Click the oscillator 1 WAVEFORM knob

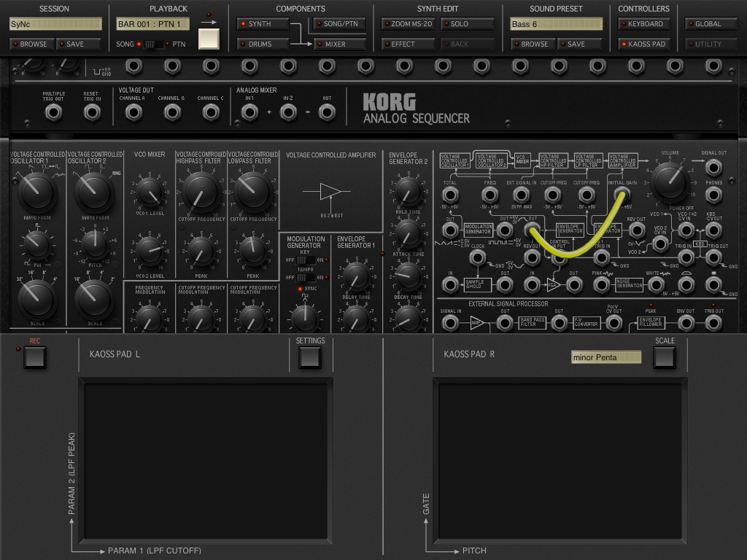(37, 192)
